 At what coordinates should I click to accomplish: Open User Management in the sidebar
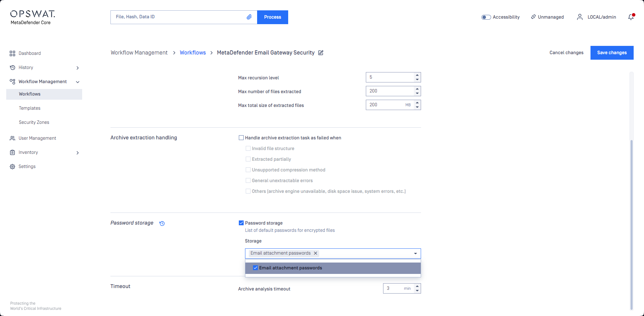click(x=37, y=138)
